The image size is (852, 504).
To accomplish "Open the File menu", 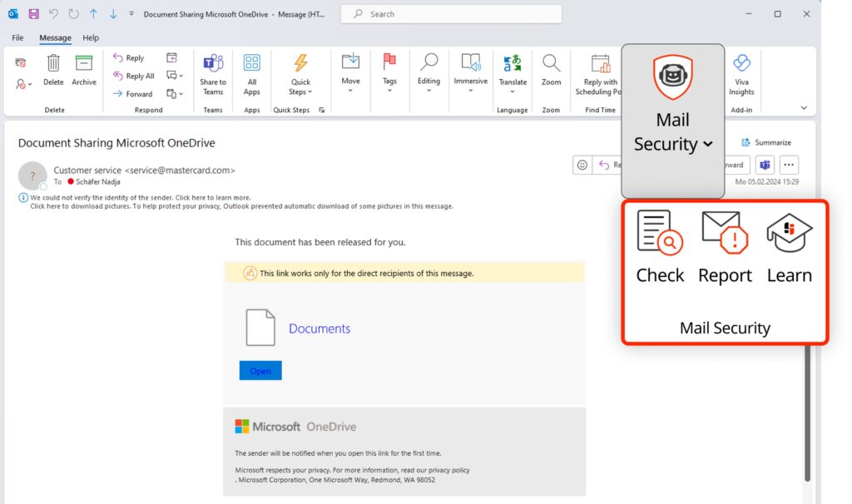I will click(x=17, y=37).
